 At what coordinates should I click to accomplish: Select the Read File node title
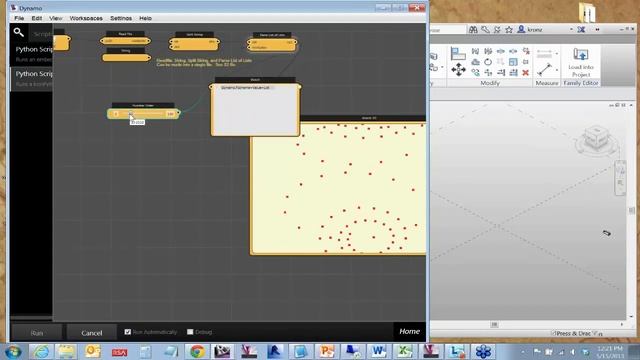pos(125,34)
